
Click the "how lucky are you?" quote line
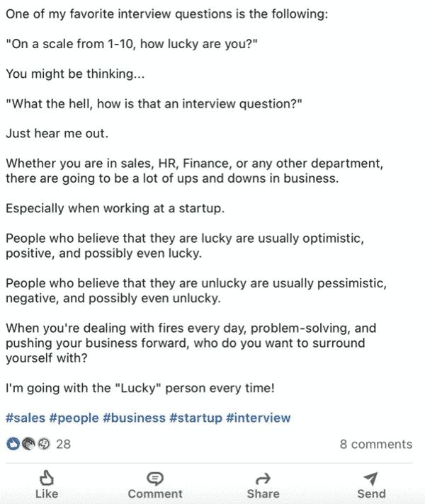coord(132,44)
